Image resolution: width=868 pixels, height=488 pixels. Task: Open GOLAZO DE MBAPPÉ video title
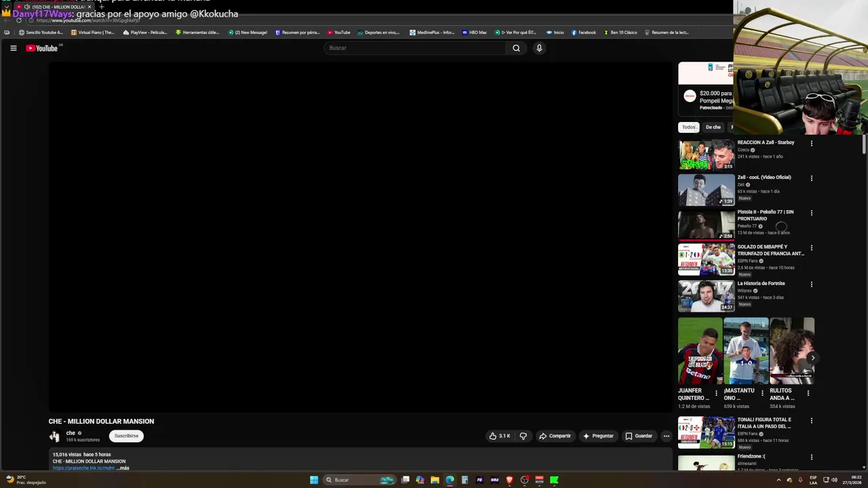click(x=770, y=250)
